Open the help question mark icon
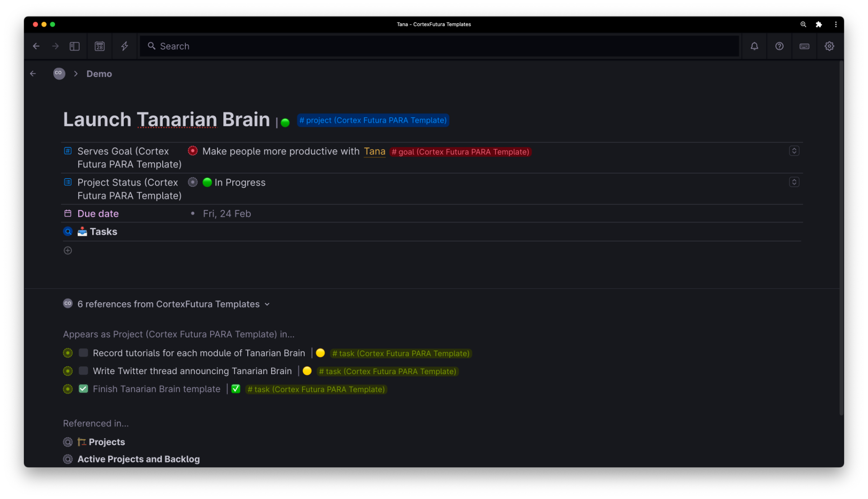The width and height of the screenshot is (868, 499). coord(779,46)
